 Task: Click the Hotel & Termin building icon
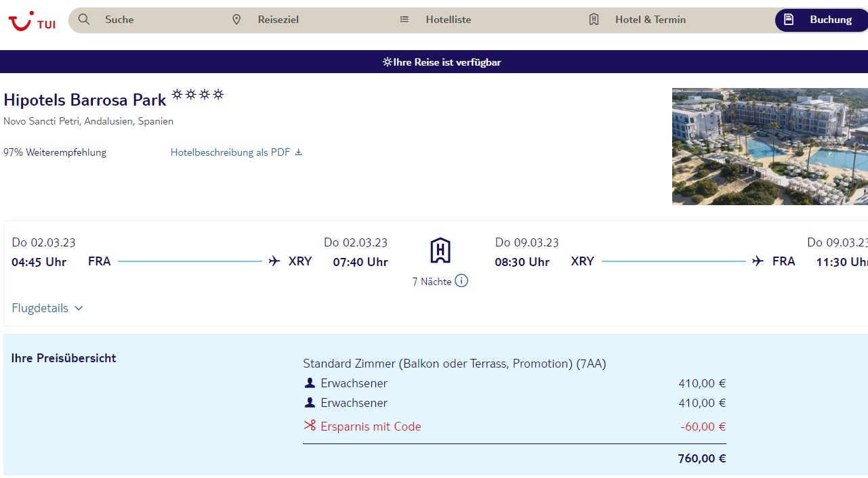click(594, 20)
